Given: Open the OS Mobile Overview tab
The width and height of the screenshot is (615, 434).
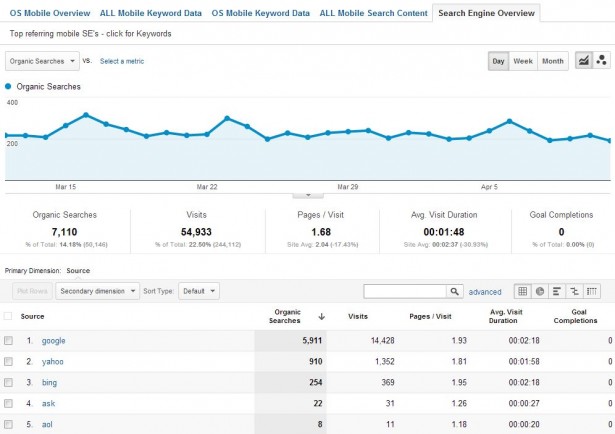Looking at the screenshot, I should (x=50, y=13).
